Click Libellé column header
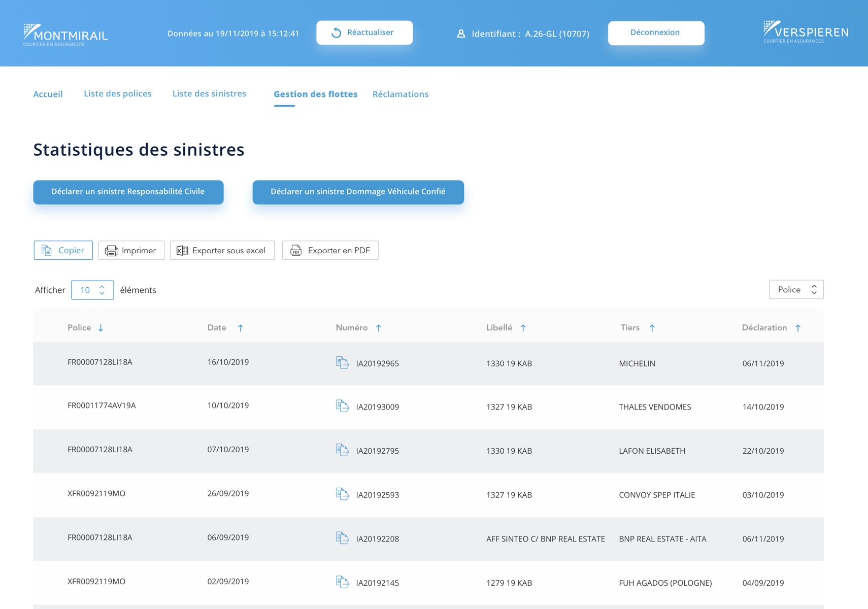Screen dimensions: 868x609 pos(499,327)
